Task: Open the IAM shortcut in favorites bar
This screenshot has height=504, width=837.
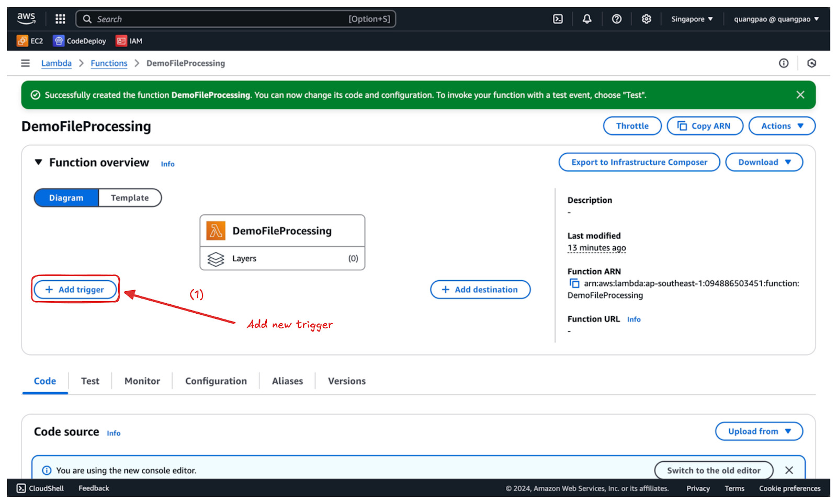Action: pyautogui.click(x=129, y=41)
